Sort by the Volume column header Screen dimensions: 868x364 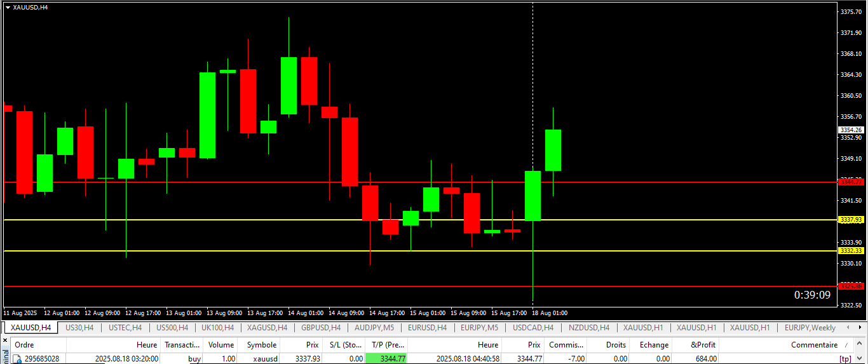(x=221, y=345)
